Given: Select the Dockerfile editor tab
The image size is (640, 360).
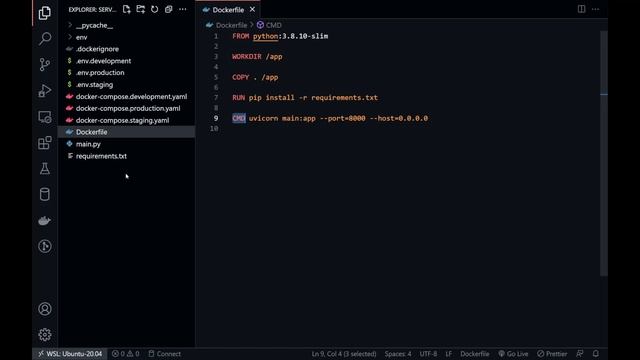Looking at the screenshot, I should click(x=229, y=9).
